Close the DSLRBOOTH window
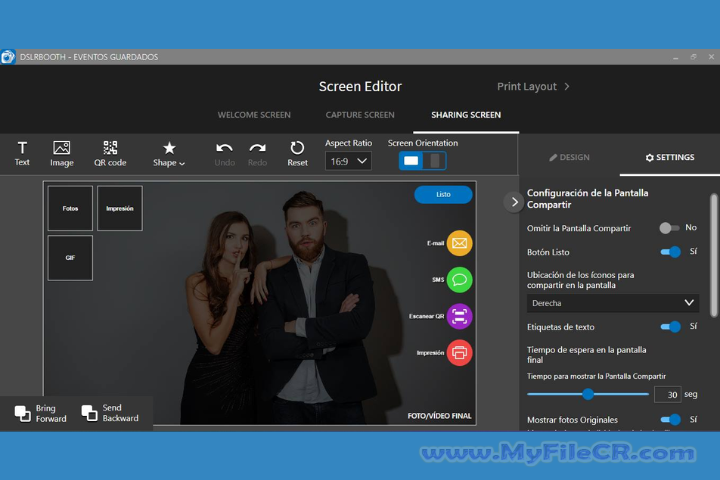 [711, 57]
